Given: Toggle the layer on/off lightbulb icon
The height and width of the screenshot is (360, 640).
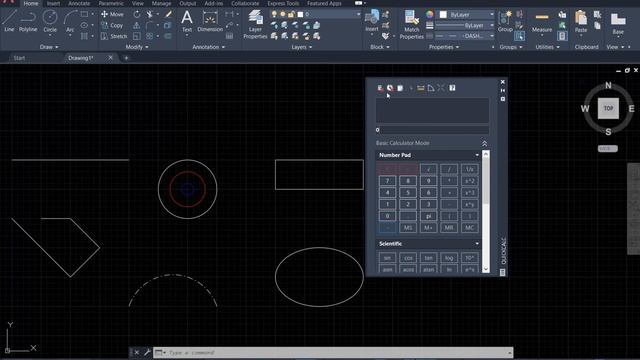Looking at the screenshot, I should tap(274, 14).
